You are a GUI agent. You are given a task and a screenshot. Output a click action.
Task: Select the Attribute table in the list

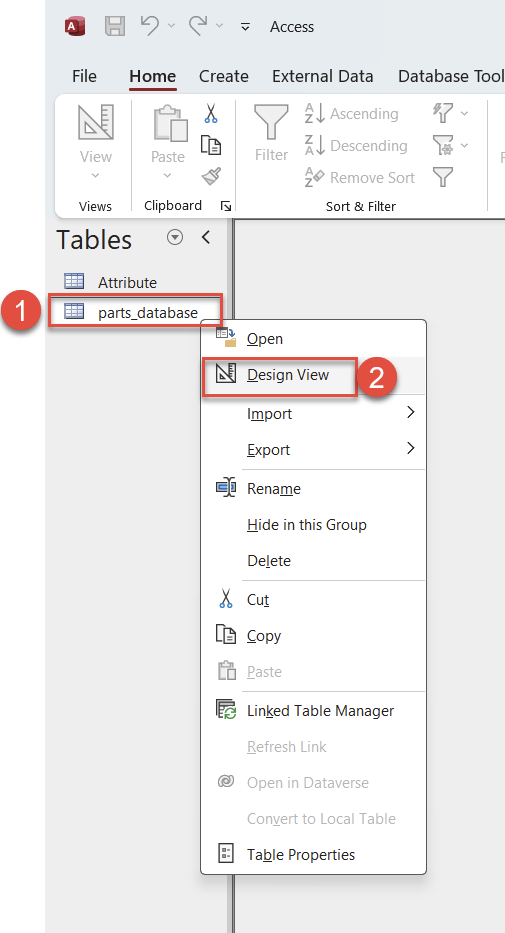coord(127,282)
